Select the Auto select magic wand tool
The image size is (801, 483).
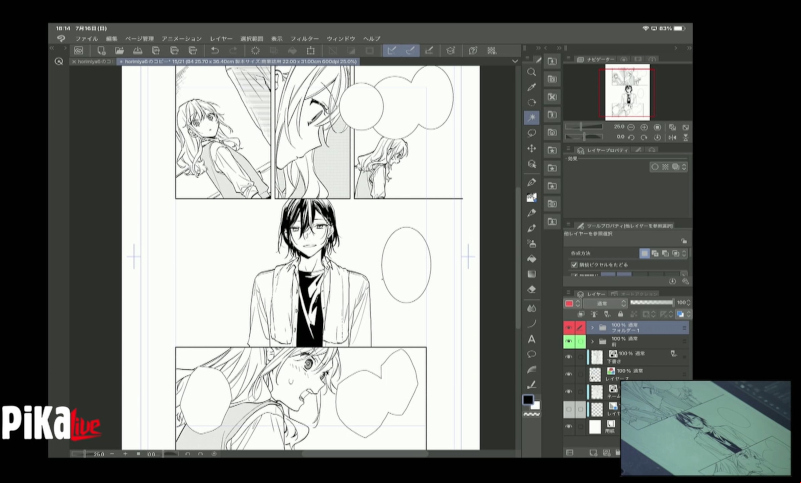(531, 118)
